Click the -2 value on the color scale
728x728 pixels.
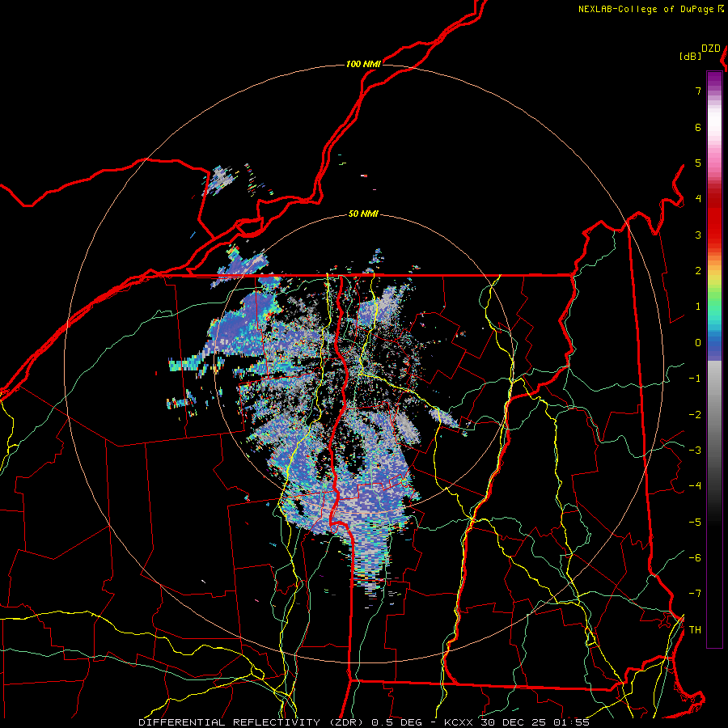(x=695, y=415)
